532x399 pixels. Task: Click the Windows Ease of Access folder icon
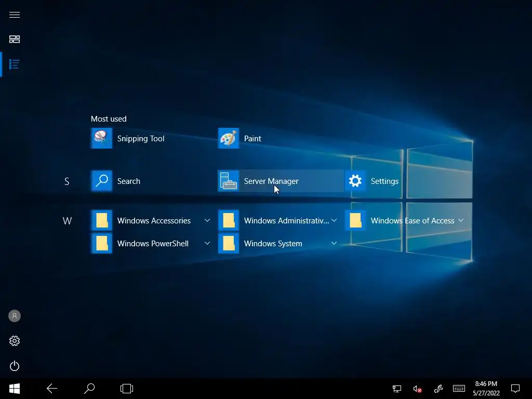point(355,220)
